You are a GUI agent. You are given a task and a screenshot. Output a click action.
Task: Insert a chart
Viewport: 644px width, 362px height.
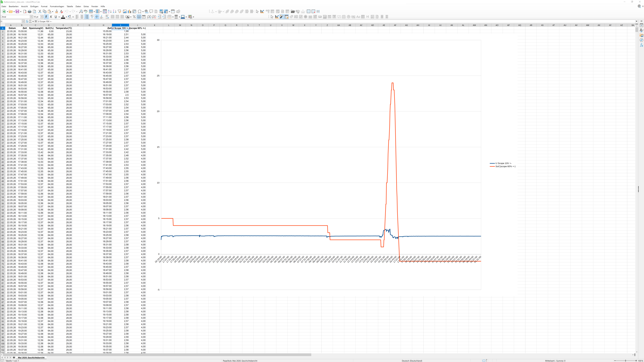tap(129, 12)
